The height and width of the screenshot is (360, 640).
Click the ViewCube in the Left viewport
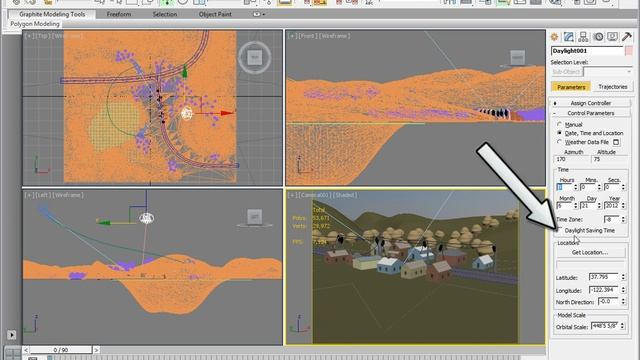(255, 217)
